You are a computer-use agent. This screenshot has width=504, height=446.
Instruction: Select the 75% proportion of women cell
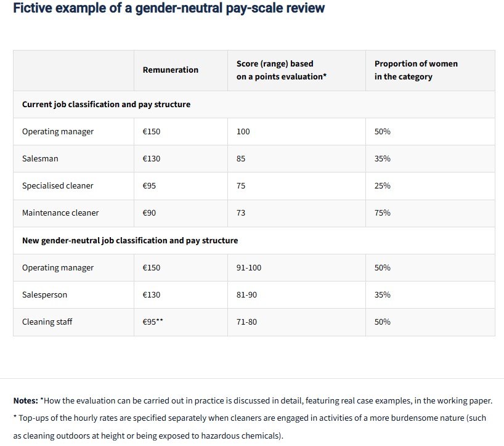point(383,213)
